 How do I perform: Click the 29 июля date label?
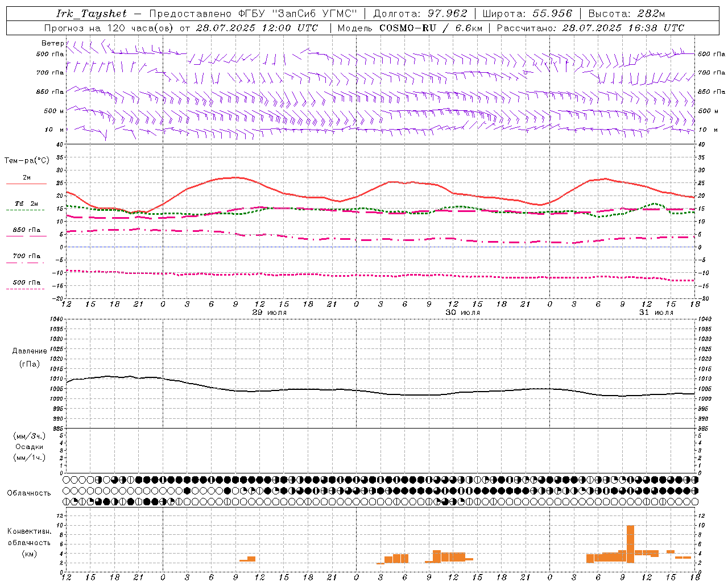click(270, 313)
